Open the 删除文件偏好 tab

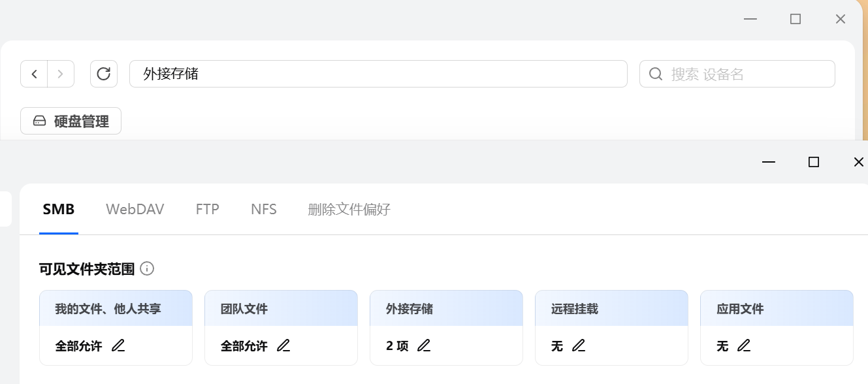click(349, 209)
